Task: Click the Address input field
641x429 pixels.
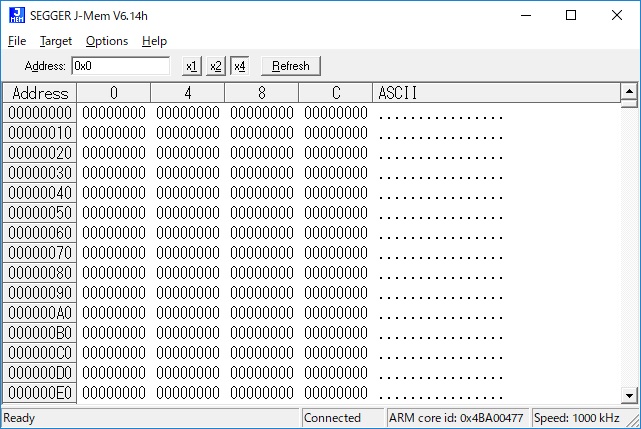Action: tap(121, 66)
